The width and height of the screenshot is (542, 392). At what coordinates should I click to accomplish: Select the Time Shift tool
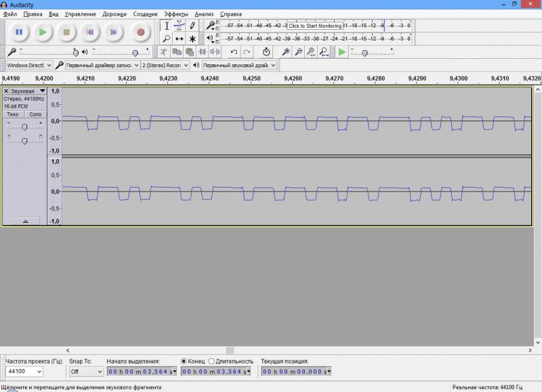coord(179,39)
